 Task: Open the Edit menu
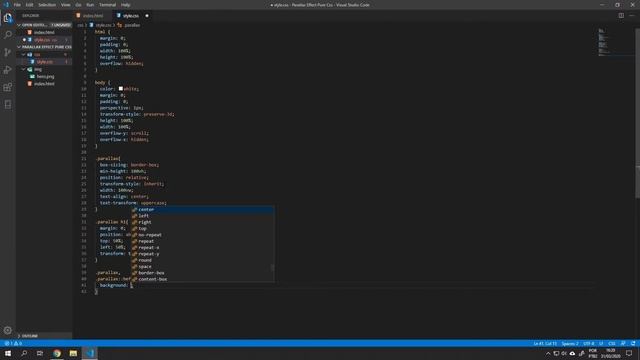[29, 5]
